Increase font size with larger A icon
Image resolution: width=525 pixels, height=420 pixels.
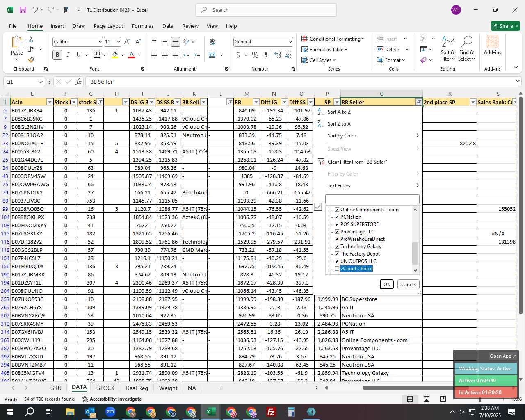[127, 41]
